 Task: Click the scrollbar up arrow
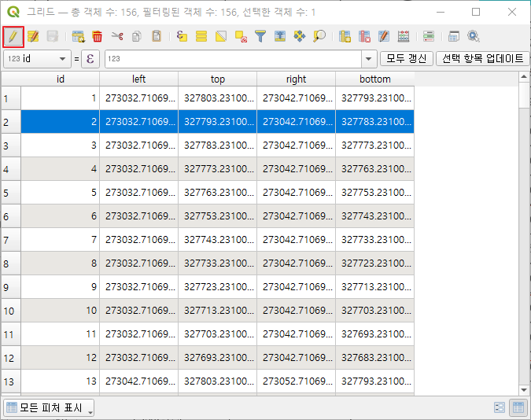tap(524, 77)
